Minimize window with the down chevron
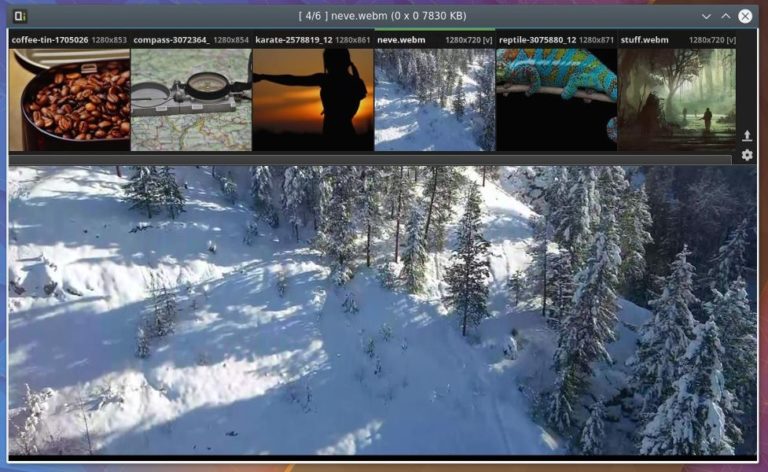 pos(706,16)
